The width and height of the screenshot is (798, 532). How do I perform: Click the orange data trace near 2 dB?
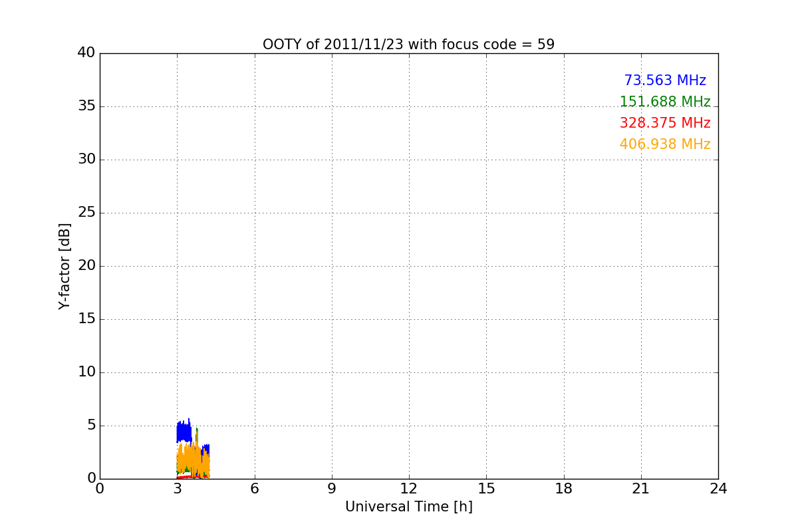pos(193,460)
